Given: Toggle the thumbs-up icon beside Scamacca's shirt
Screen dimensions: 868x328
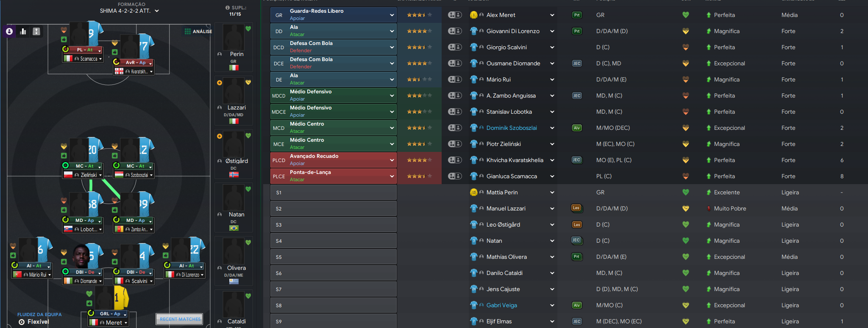Looking at the screenshot, I should [x=64, y=39].
